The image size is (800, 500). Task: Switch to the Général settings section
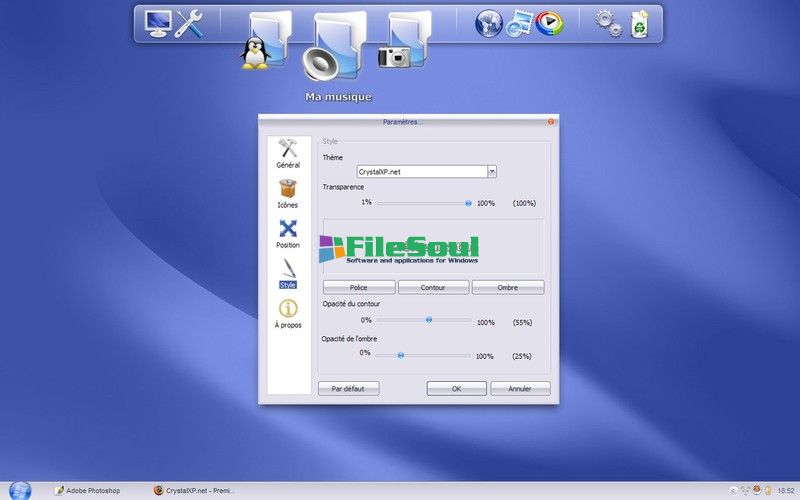tap(288, 154)
